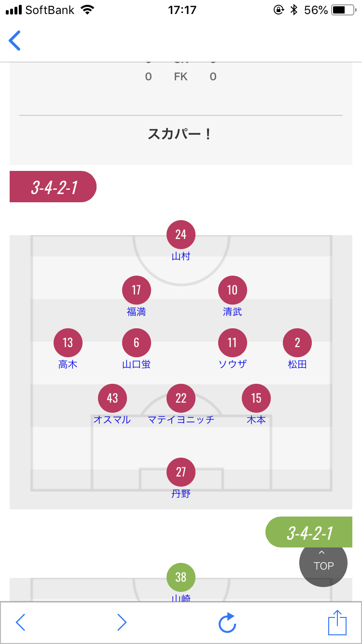Open player link 山口蛍
The image size is (362, 644).
click(137, 364)
